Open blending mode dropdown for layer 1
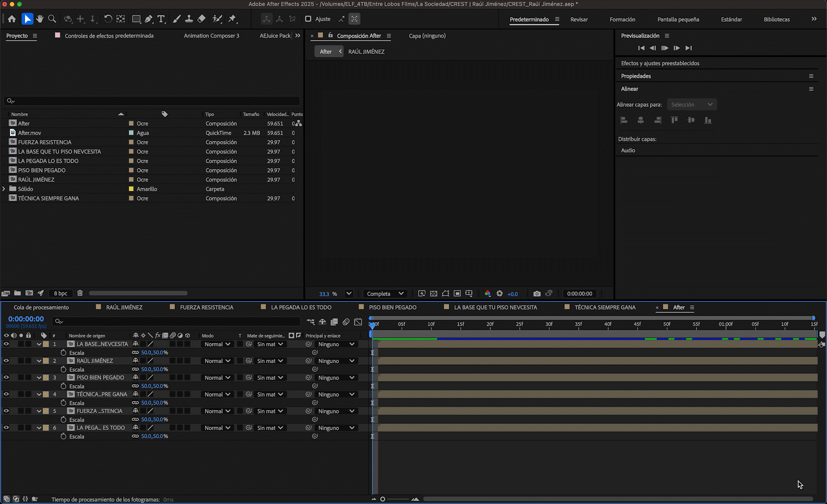 coord(218,344)
